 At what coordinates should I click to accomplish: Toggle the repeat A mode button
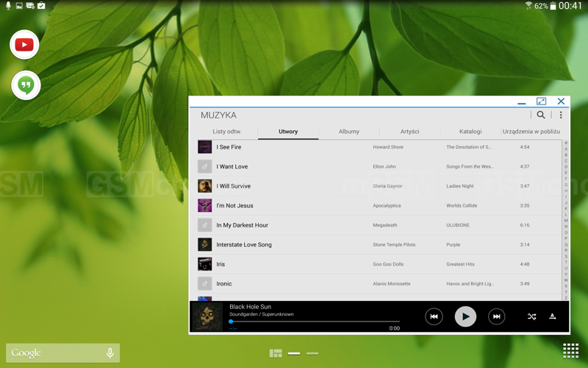pyautogui.click(x=553, y=316)
